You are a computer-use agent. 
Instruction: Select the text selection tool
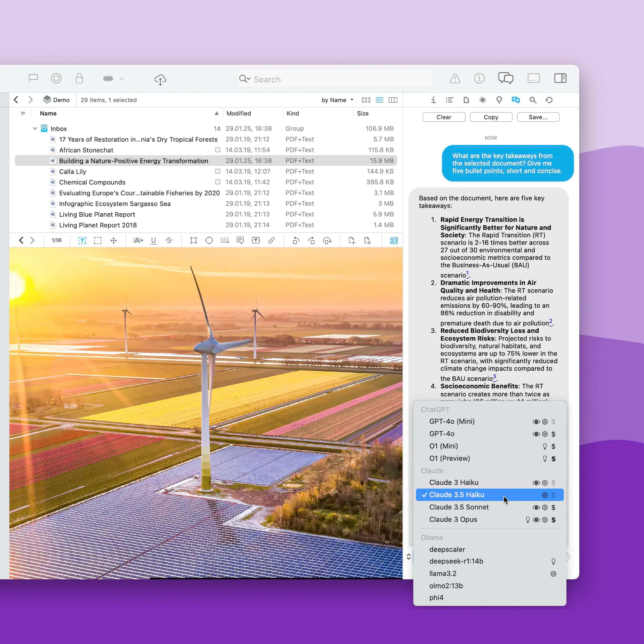pos(82,240)
